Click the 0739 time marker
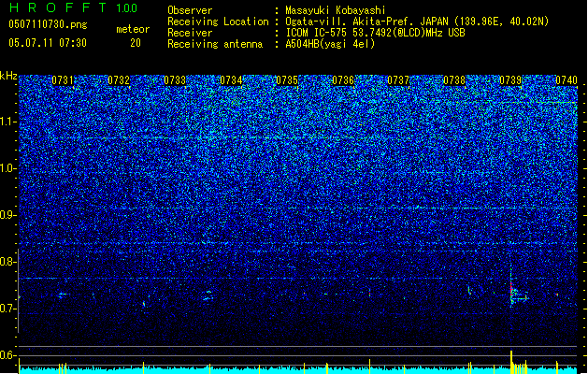Viewport: 588px width, 374px height. (510, 80)
